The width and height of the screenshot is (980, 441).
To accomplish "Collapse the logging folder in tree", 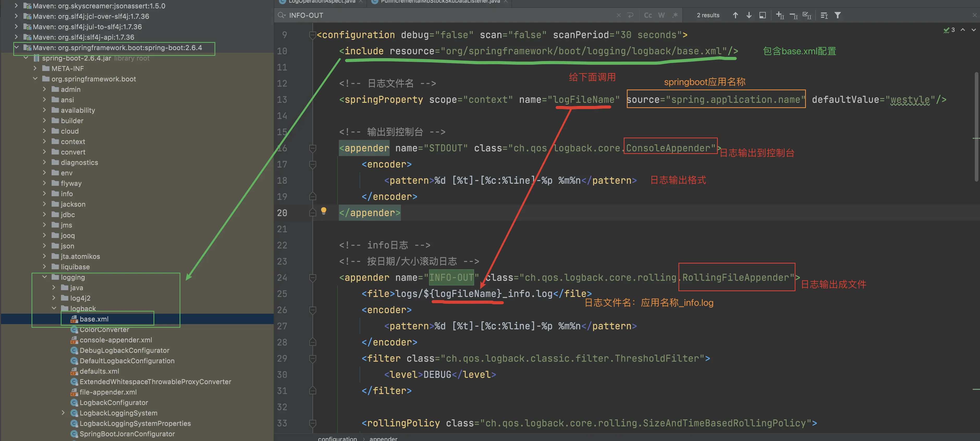I will [45, 277].
